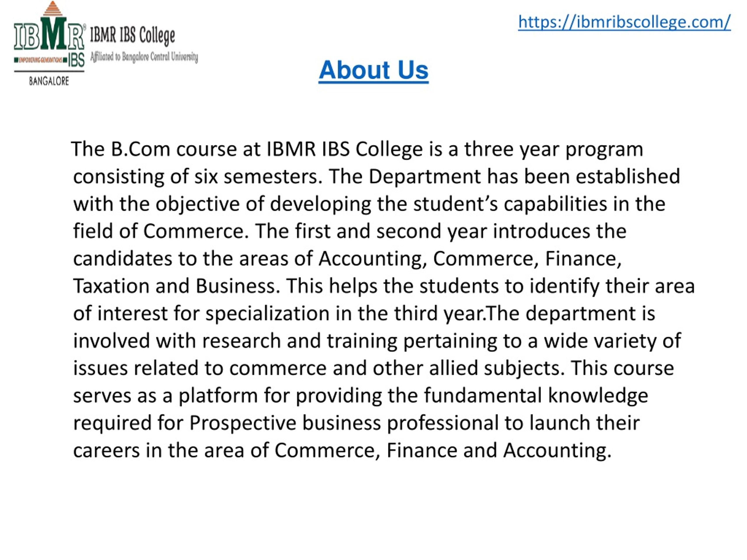Click the line starting with field of Commerce
Image resolution: width=747 pixels, height=560 pixels.
(350, 231)
